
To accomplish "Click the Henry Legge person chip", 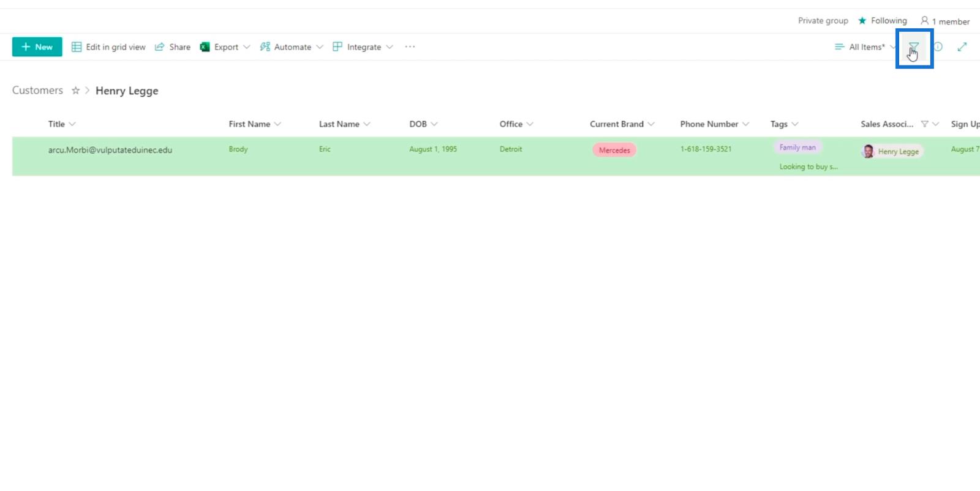I will 893,151.
